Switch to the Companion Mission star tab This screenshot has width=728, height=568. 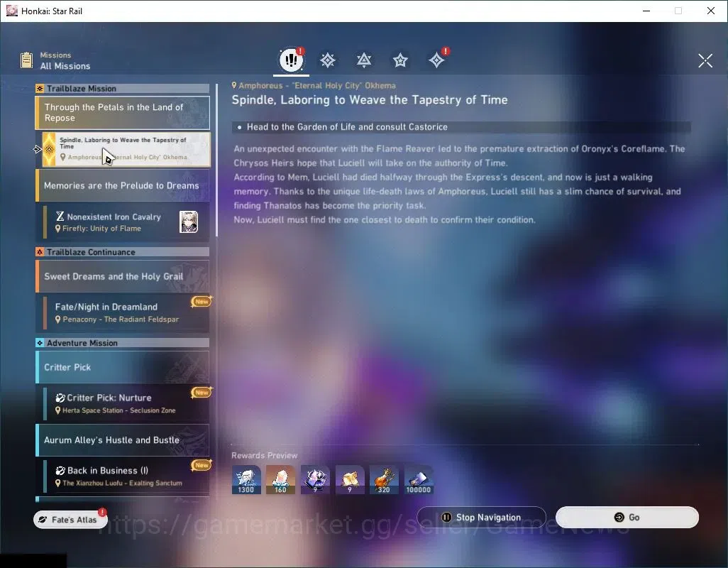click(x=400, y=60)
